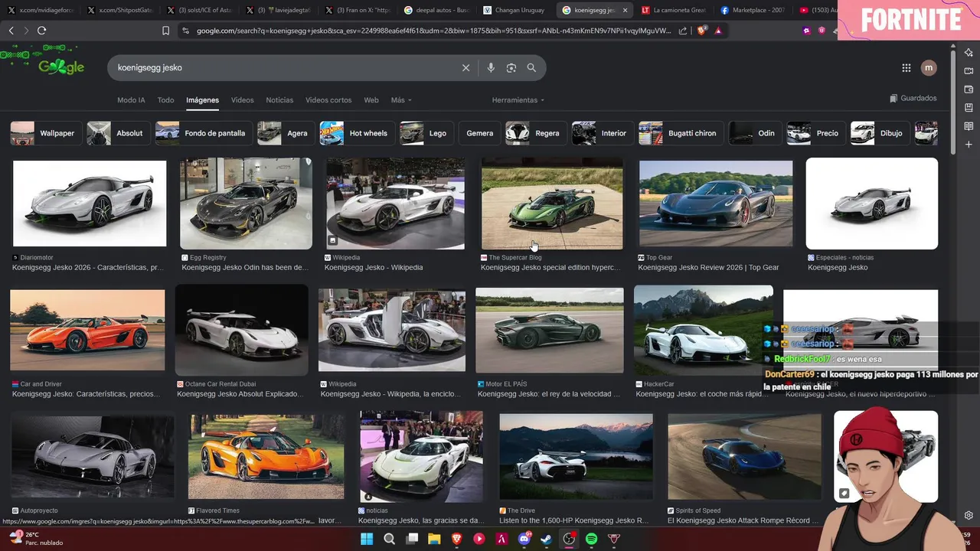This screenshot has width=980, height=551.
Task: Open Windows taskbar search
Action: [389, 539]
